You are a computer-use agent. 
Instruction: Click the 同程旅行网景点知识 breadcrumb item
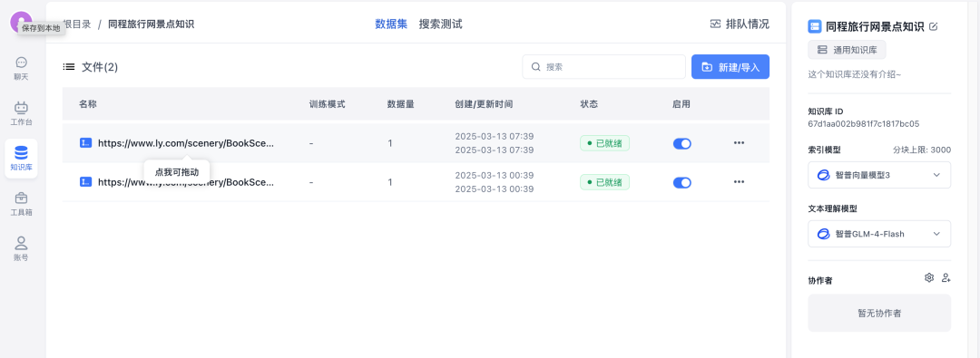(x=151, y=24)
